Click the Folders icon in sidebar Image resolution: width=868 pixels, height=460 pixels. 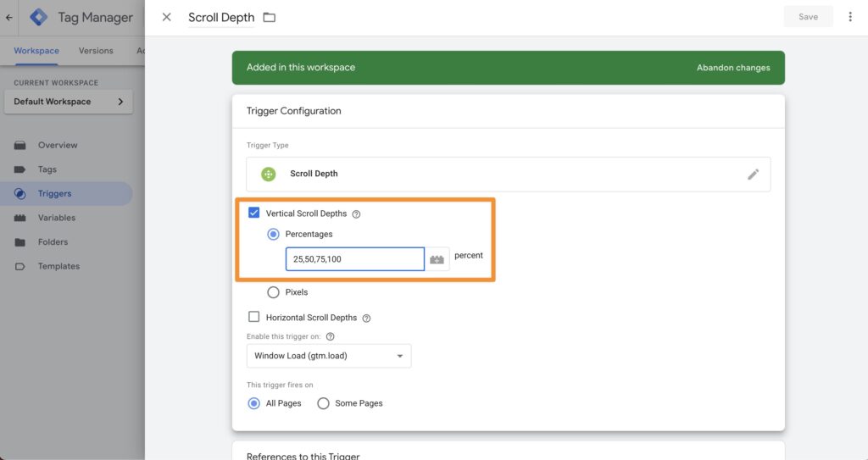20,242
